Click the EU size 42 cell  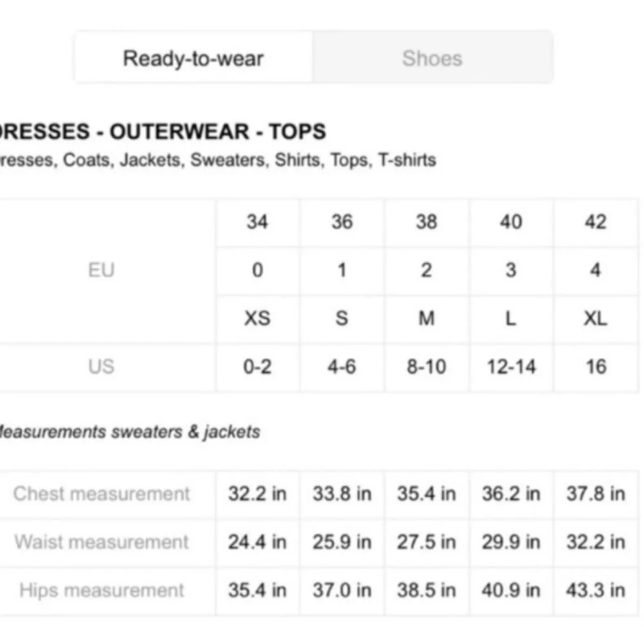click(x=596, y=222)
